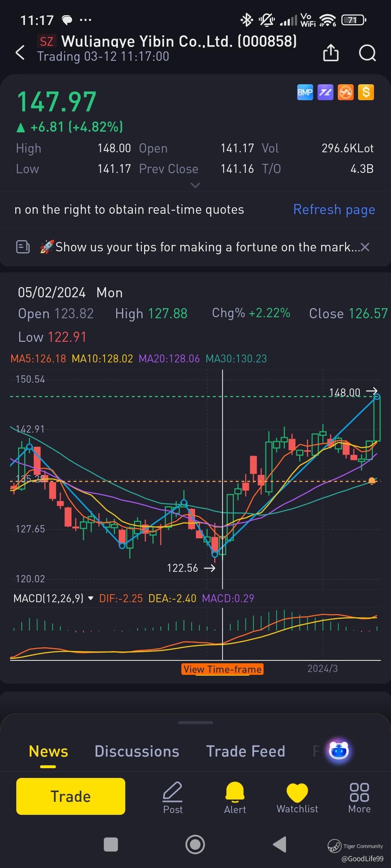Image resolution: width=391 pixels, height=868 pixels.
Task: Open the blue robot assistant icon
Action: click(x=339, y=751)
